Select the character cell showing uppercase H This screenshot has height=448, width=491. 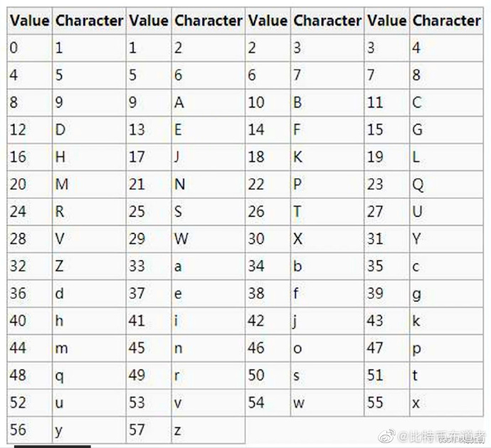89,157
